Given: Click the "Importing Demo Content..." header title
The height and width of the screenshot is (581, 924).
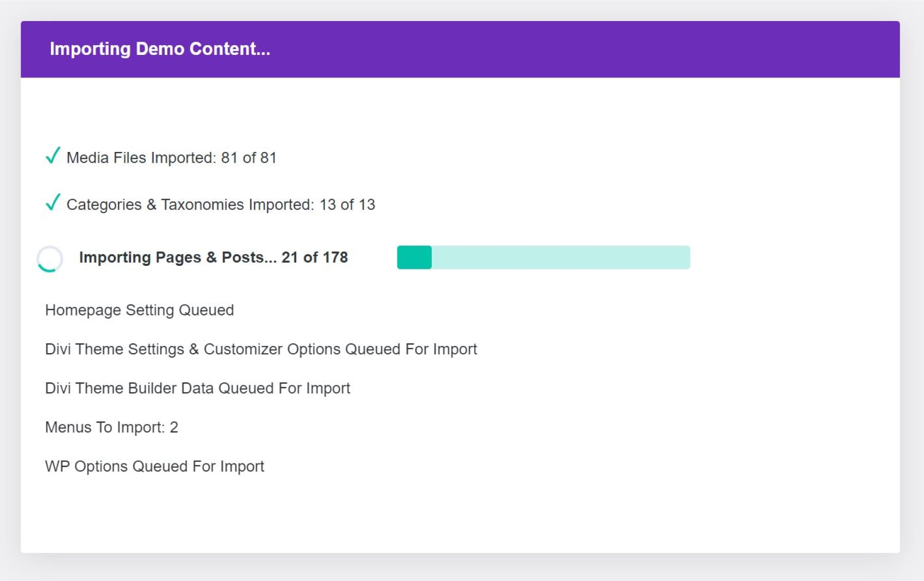Looking at the screenshot, I should (x=160, y=49).
